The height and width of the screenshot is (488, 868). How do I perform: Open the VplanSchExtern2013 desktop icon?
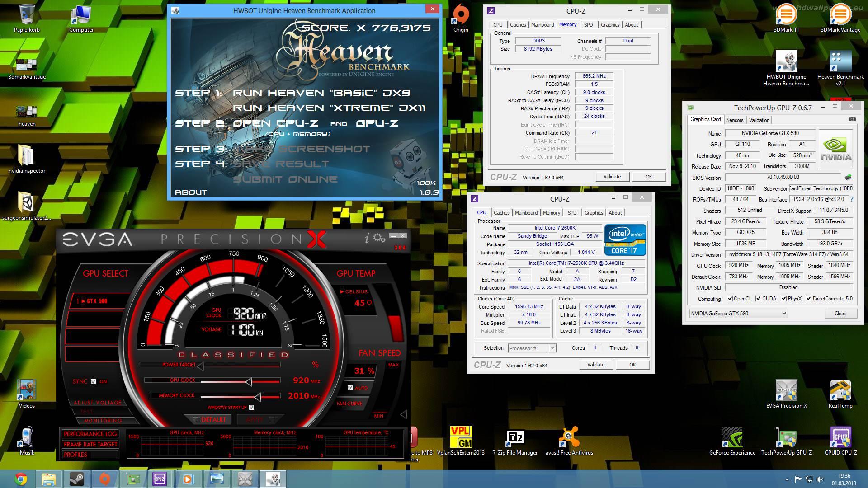461,441
